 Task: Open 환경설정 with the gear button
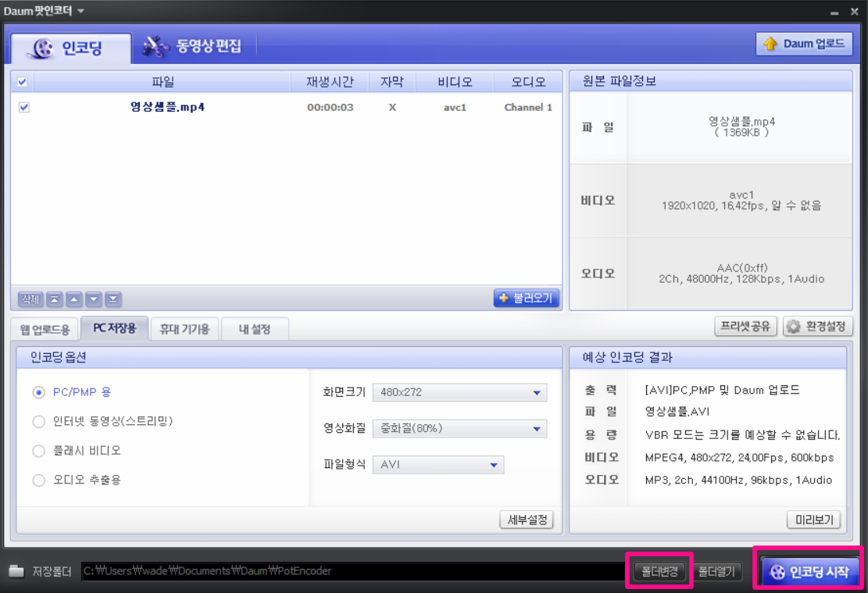pos(818,326)
